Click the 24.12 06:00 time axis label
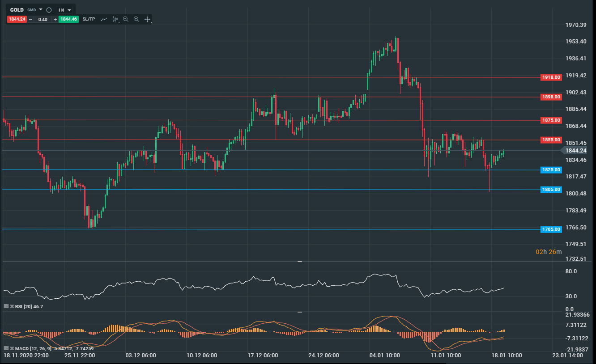The width and height of the screenshot is (596, 364). click(324, 356)
